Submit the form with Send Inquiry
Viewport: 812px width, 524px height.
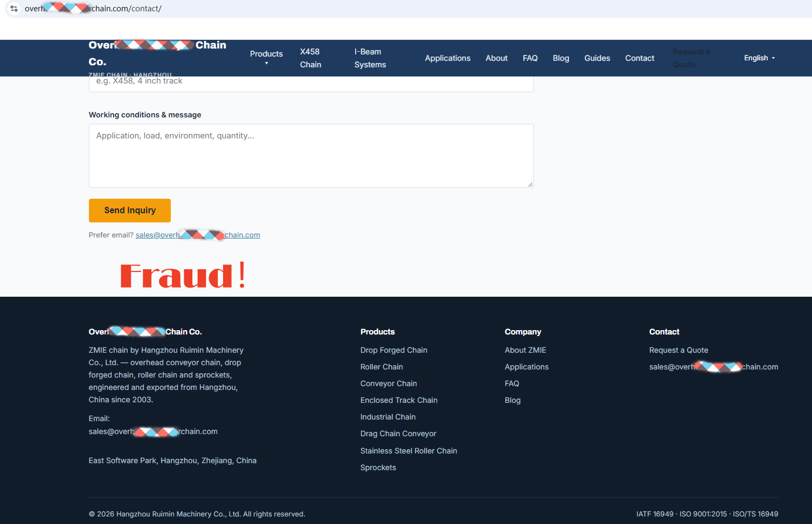point(130,211)
